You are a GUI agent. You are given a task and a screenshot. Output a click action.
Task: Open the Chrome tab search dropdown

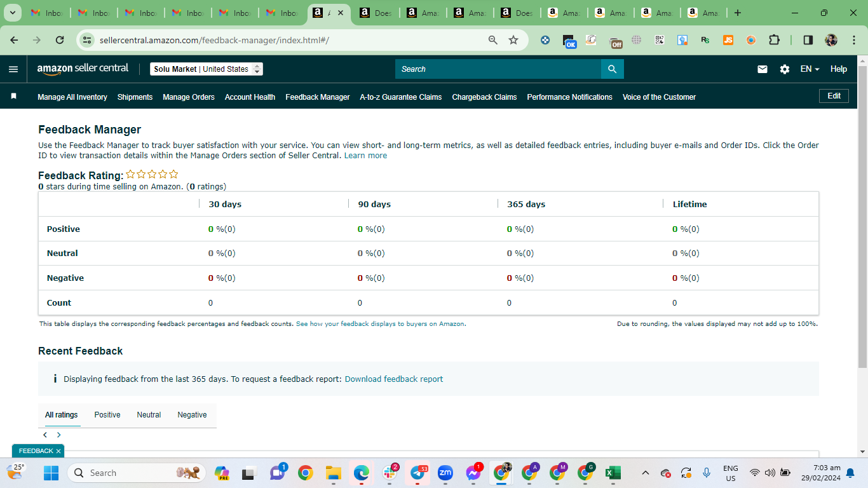(12, 13)
